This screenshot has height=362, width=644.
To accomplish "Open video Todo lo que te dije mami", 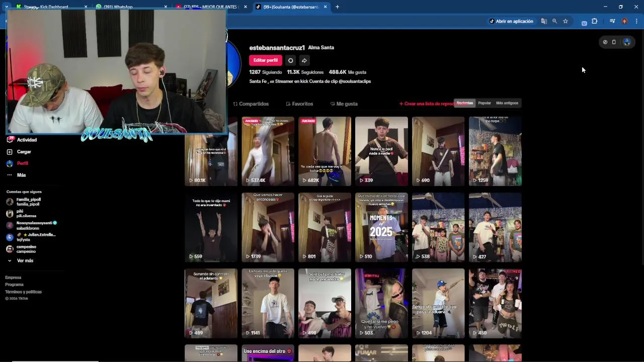I will [211, 227].
